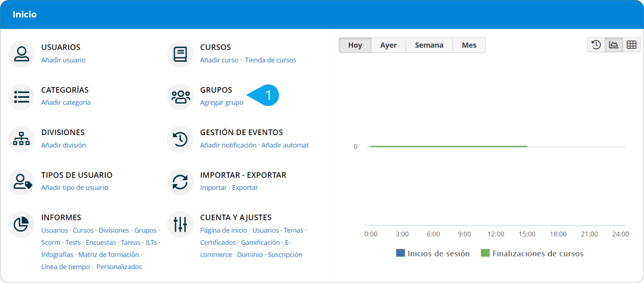Screen dimensions: 644x283
Task: Select the Semana time range tab
Action: [x=429, y=45]
